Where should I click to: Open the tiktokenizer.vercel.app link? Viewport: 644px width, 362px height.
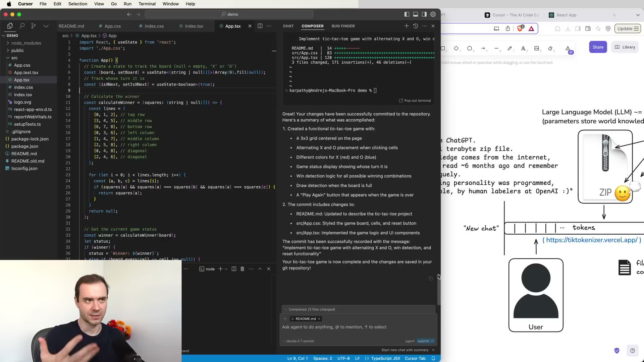591,240
